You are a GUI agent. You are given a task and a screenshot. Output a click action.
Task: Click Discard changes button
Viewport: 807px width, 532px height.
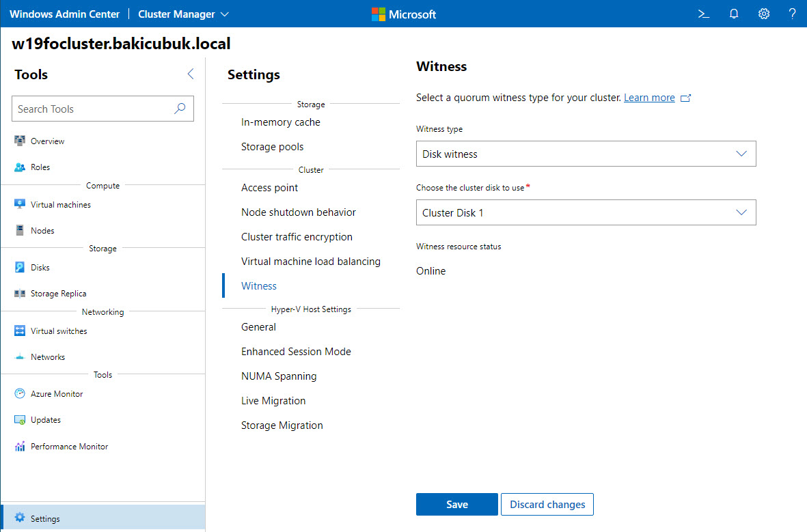(x=547, y=504)
